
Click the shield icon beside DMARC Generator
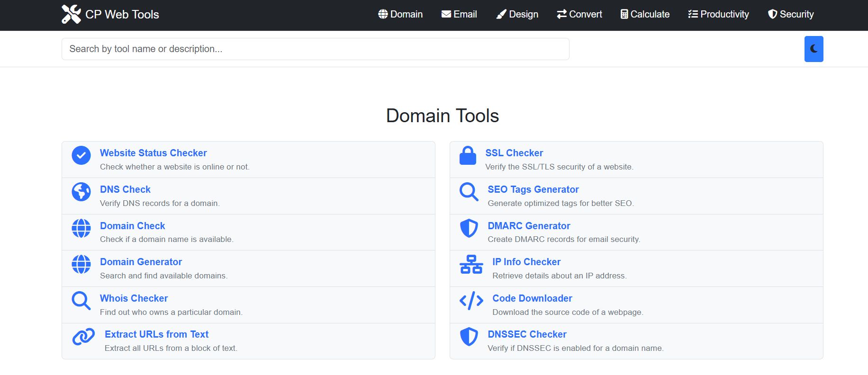tap(469, 228)
